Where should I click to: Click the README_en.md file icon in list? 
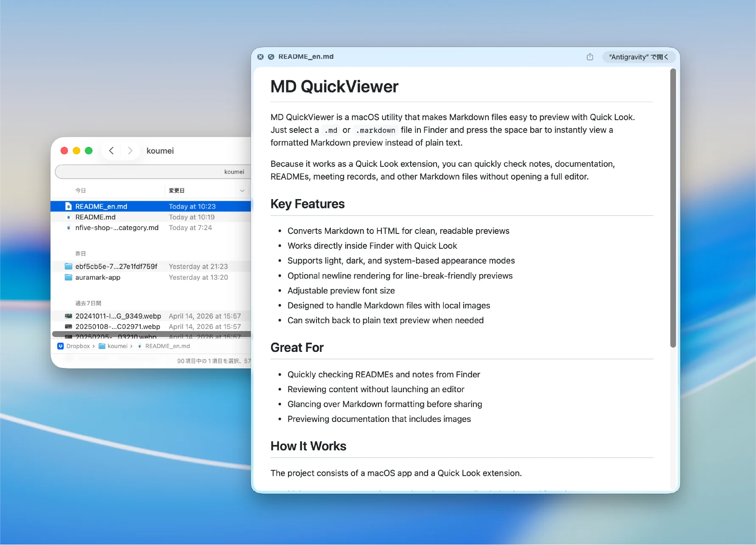point(68,206)
